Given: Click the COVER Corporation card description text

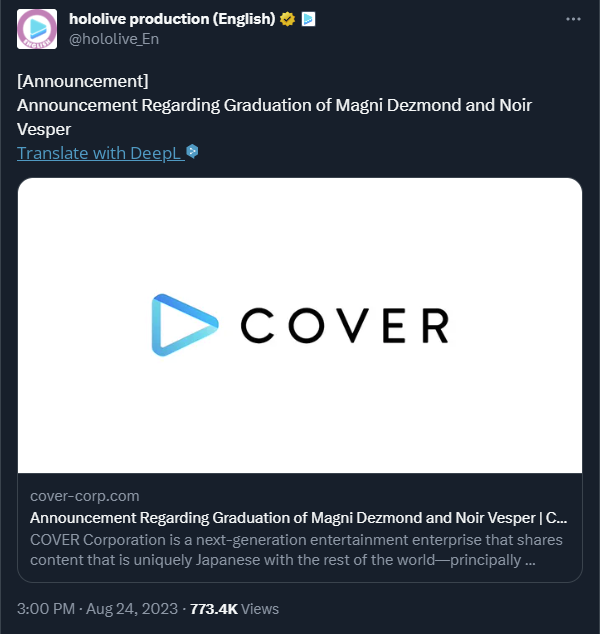Looking at the screenshot, I should point(296,550).
